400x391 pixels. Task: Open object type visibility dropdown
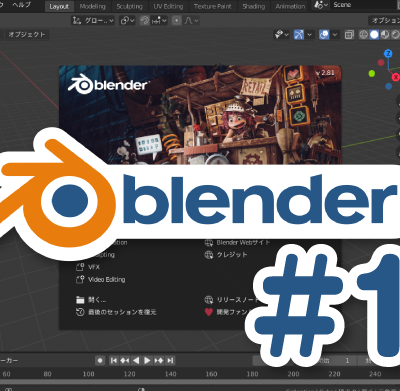click(281, 34)
